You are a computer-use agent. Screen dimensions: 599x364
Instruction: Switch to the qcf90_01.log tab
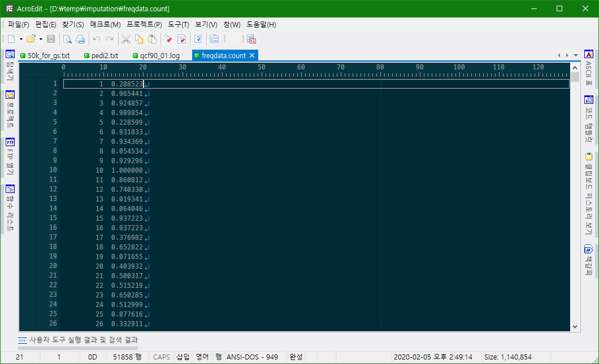156,56
